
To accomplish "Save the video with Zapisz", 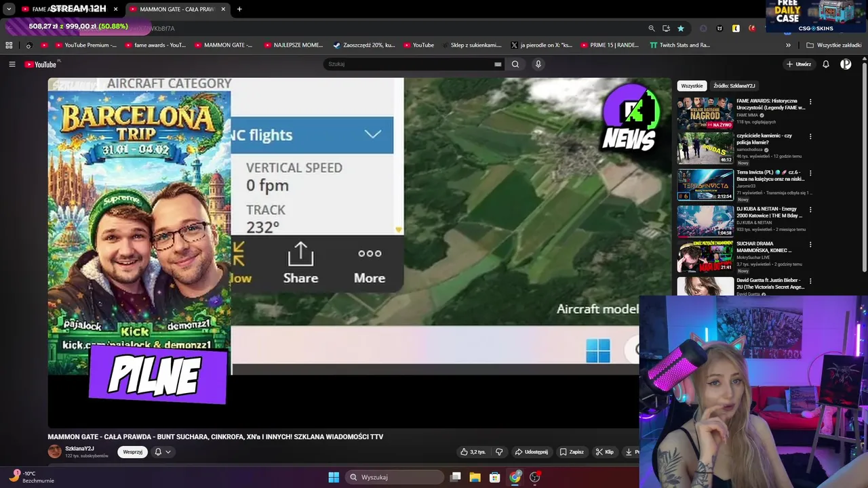I will (572, 452).
